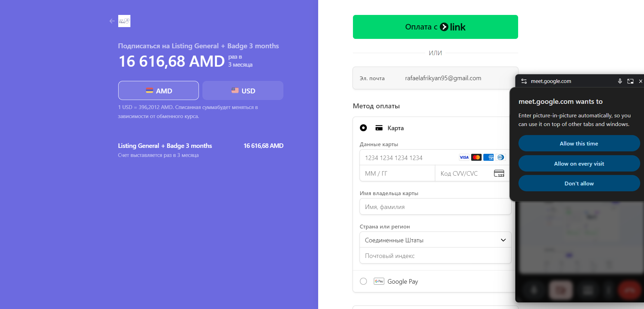Image resolution: width=644 pixels, height=309 pixels.
Task: Click the back arrow beside the Hive logo
Action: point(112,21)
